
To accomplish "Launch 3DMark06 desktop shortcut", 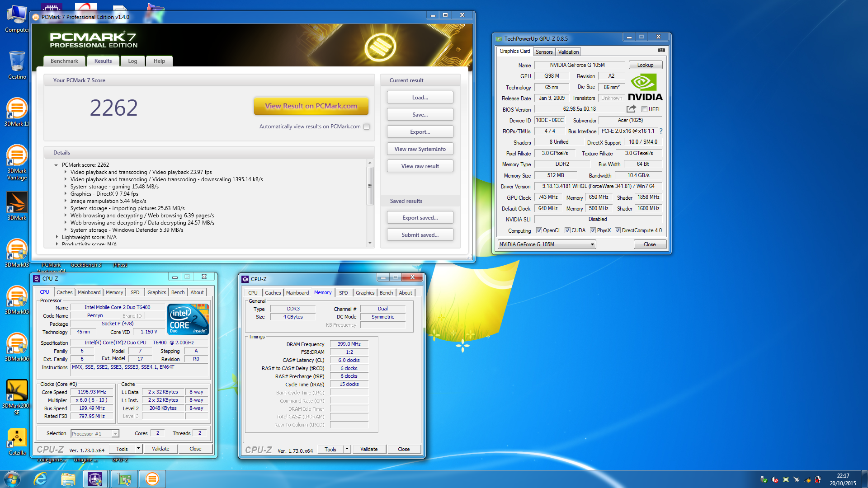I will click(x=17, y=347).
